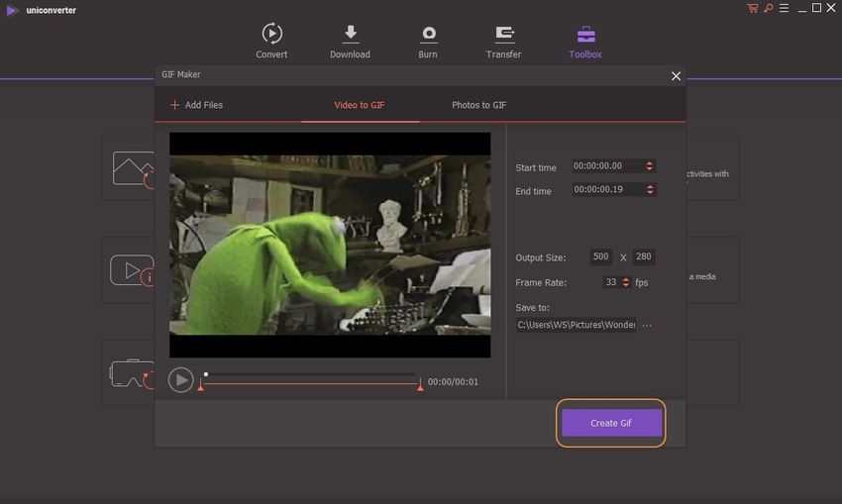Click the Create Gif button
The height and width of the screenshot is (504, 842).
tap(610, 423)
